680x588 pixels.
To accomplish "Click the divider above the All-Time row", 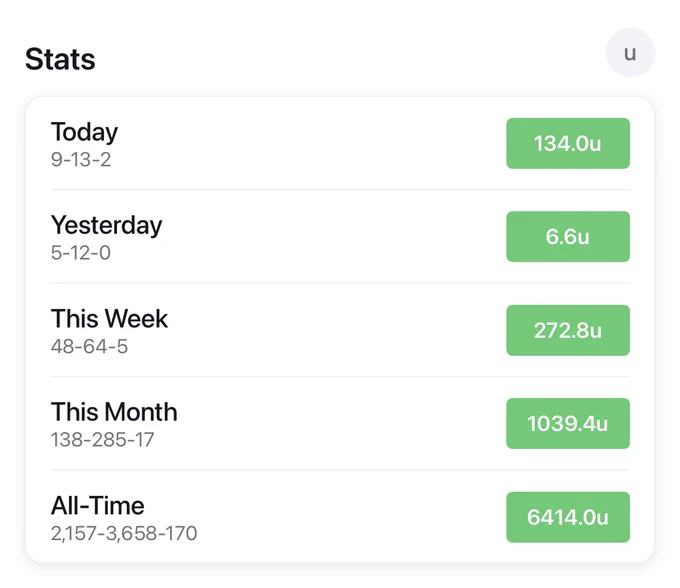I will (x=340, y=470).
